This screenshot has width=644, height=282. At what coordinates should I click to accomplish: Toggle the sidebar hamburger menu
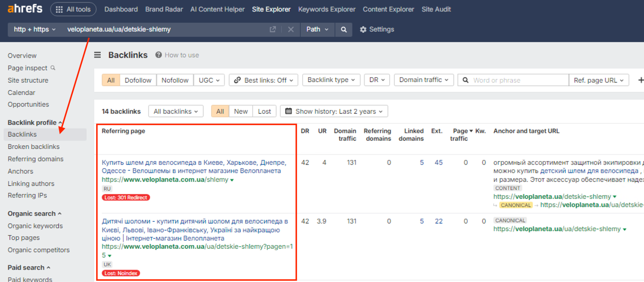tap(97, 55)
